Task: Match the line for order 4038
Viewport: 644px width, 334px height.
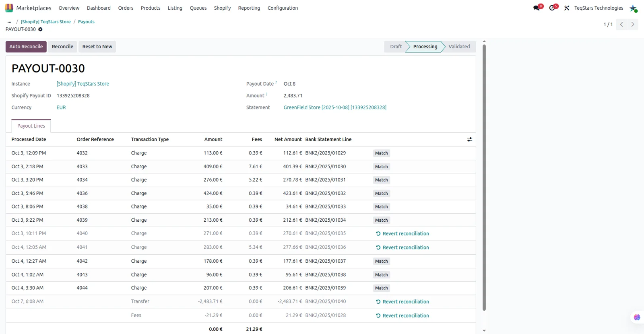Action: (x=382, y=207)
